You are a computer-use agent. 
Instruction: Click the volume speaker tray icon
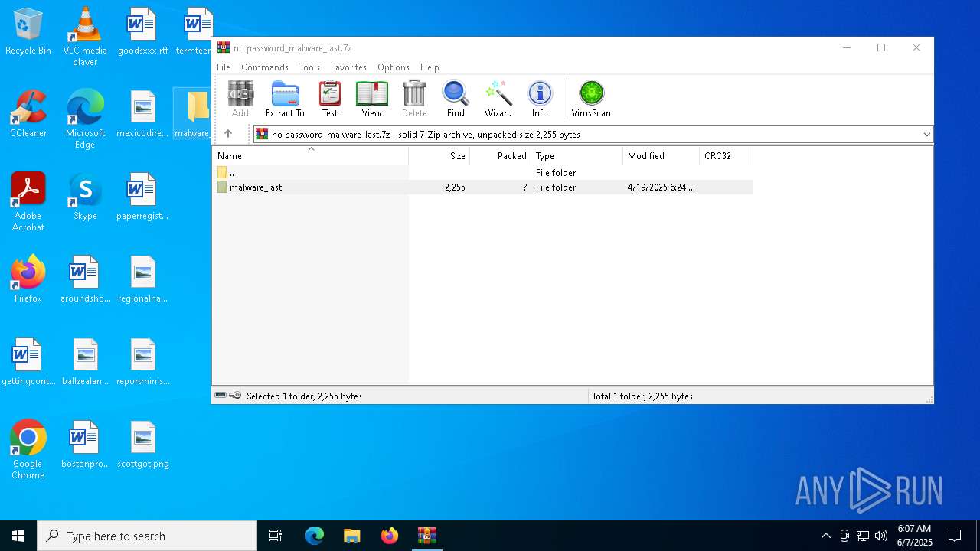881,536
